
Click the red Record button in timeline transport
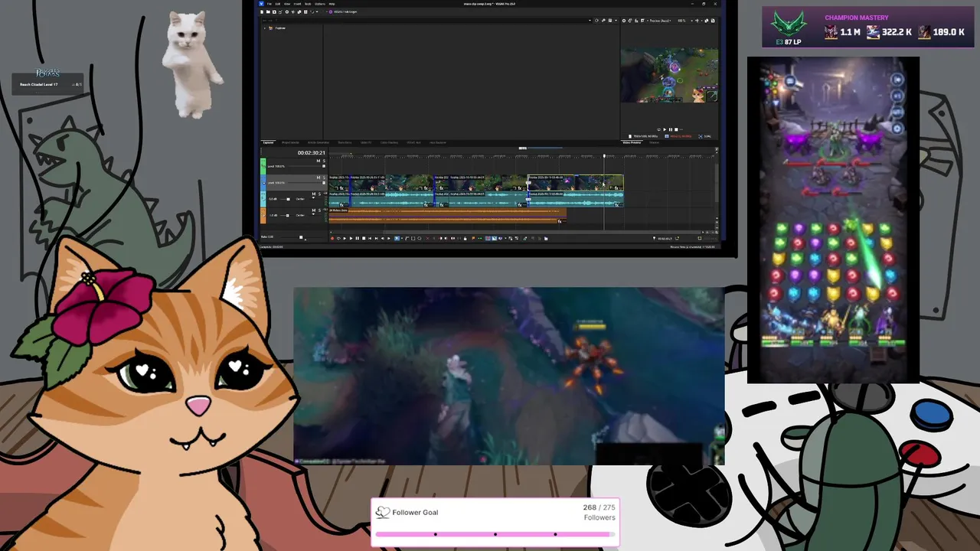[x=332, y=238]
